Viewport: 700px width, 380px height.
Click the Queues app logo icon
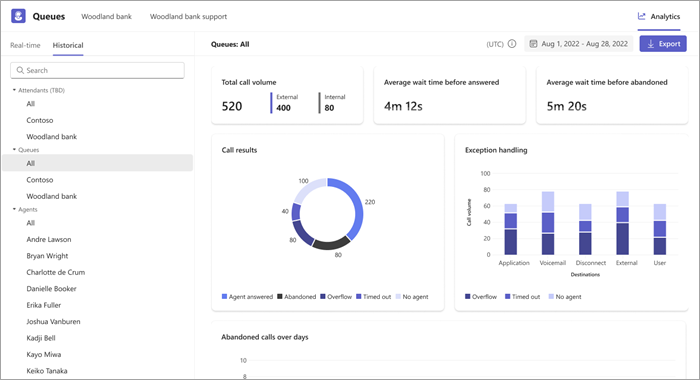tap(18, 16)
